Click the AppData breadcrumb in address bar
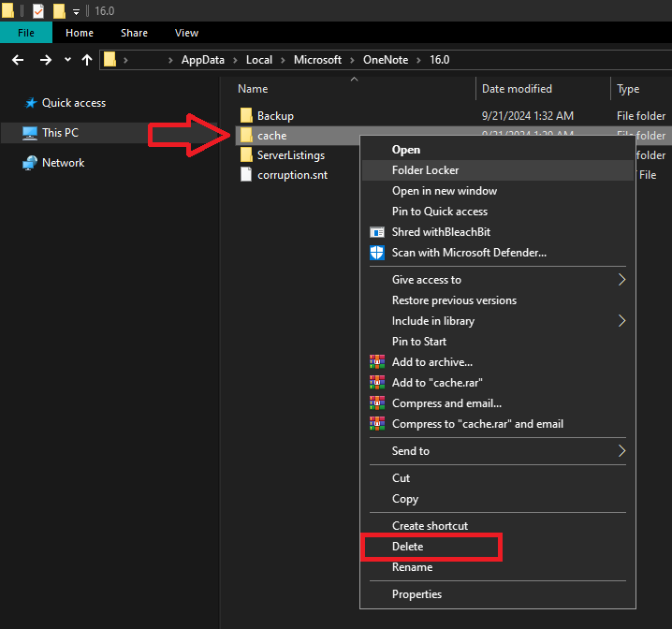Viewport: 672px width, 629px height. point(203,60)
